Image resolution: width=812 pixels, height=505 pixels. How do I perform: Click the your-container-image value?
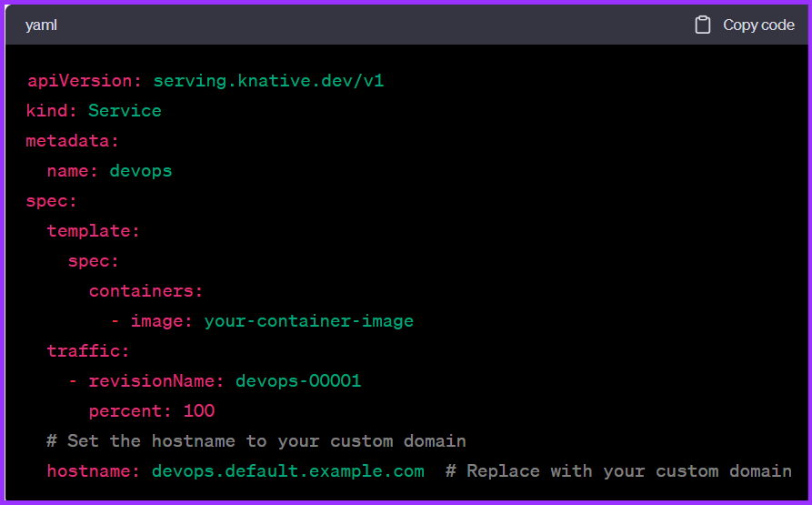(308, 320)
